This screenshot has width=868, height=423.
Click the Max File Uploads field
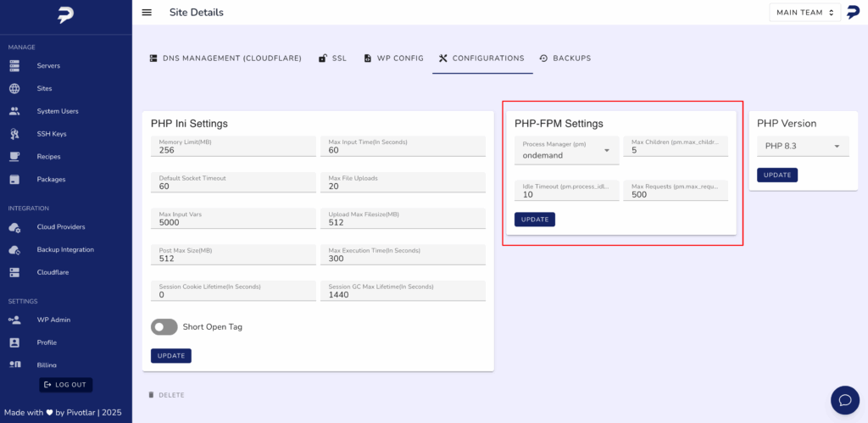(x=403, y=182)
